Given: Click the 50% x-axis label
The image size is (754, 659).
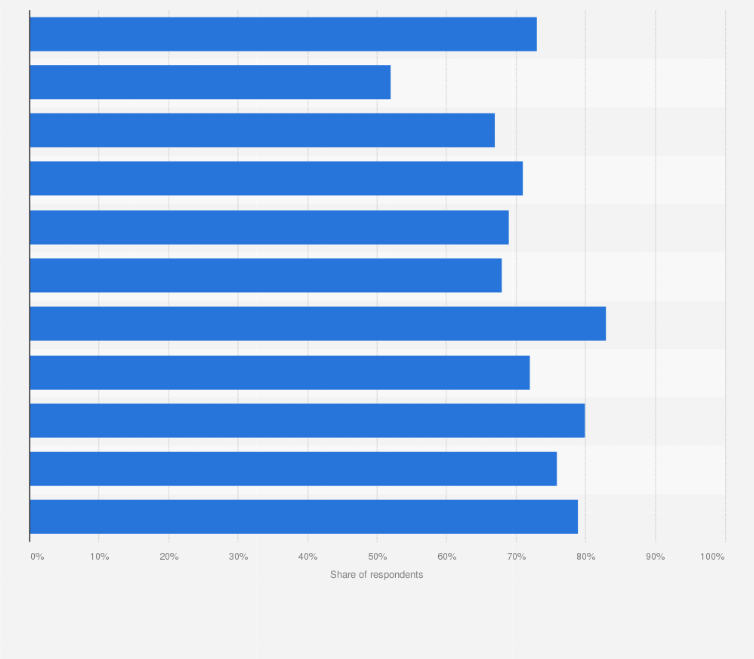Looking at the screenshot, I should click(377, 556).
